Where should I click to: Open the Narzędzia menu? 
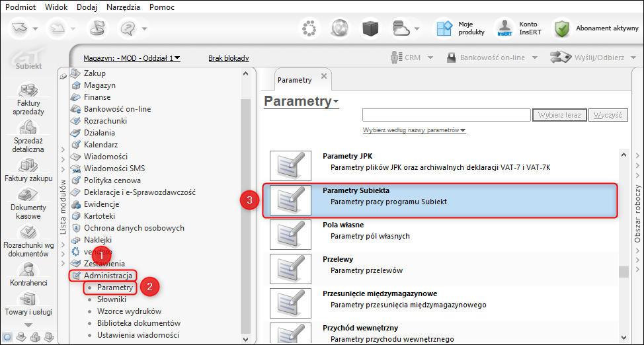[123, 7]
